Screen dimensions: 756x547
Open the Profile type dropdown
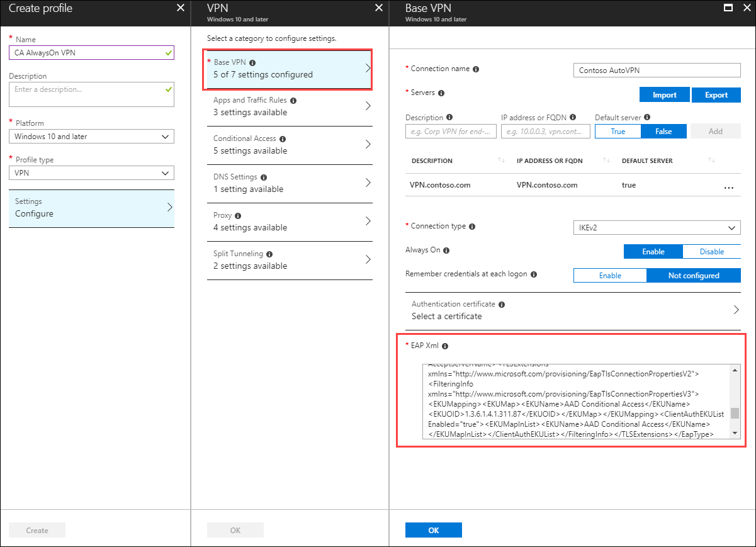[x=91, y=172]
